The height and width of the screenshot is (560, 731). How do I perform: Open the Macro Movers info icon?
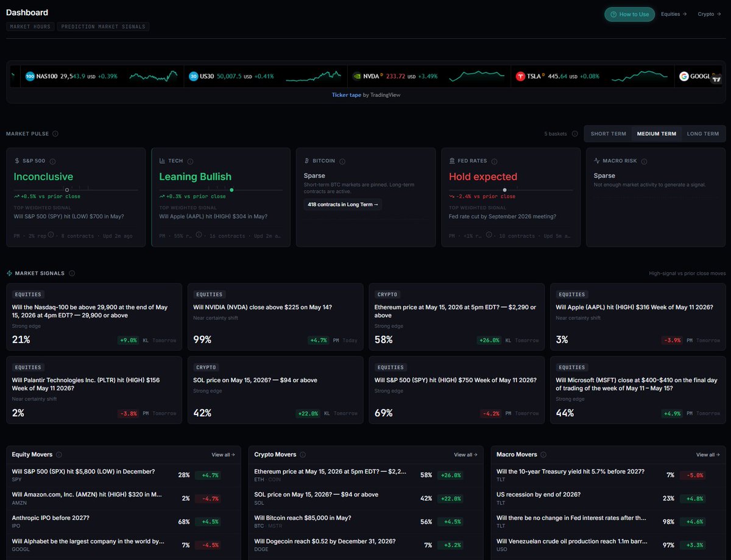[543, 455]
